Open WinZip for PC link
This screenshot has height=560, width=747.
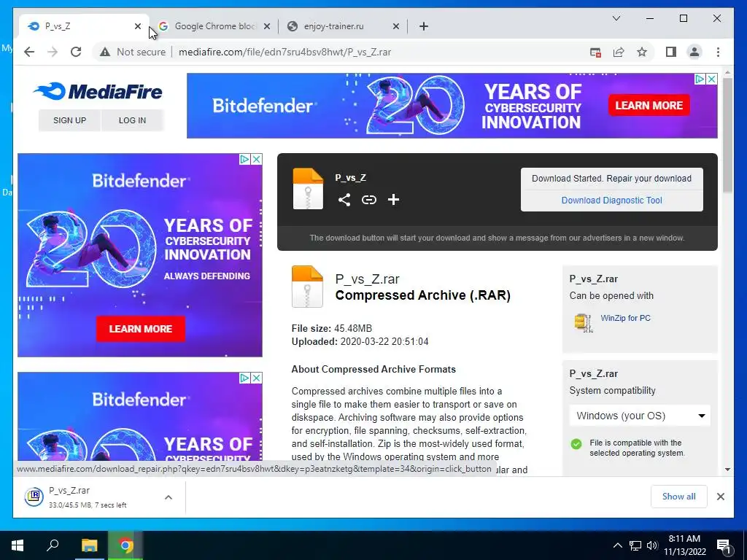(625, 318)
